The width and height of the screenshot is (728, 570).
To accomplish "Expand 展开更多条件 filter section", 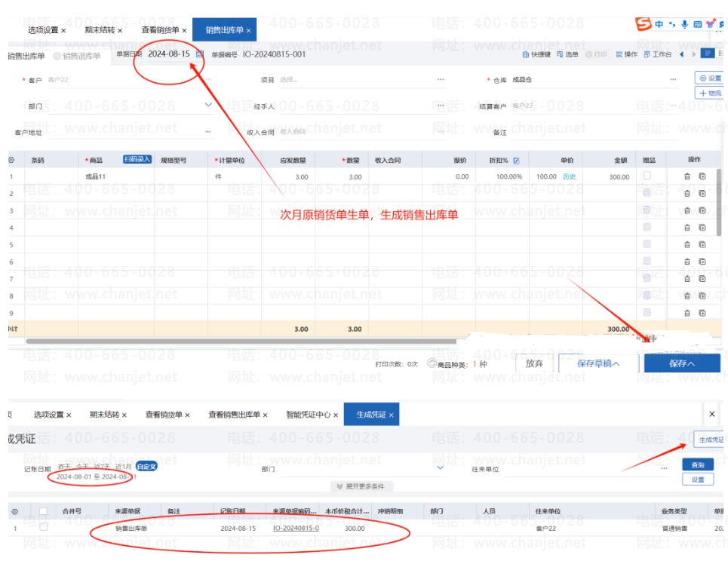I will [x=361, y=486].
